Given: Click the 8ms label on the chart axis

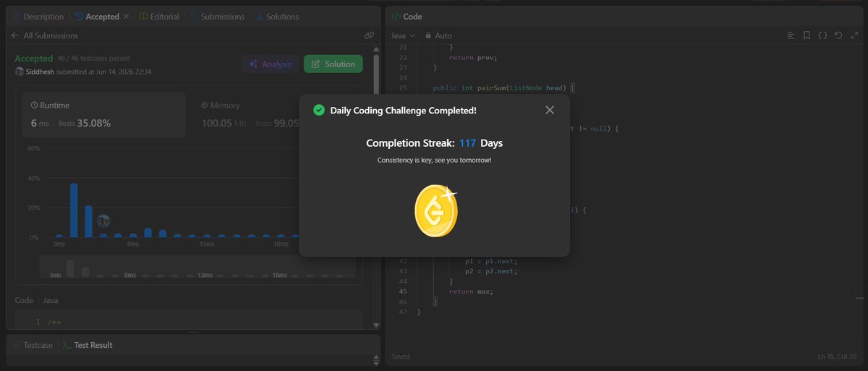Looking at the screenshot, I should tap(133, 244).
